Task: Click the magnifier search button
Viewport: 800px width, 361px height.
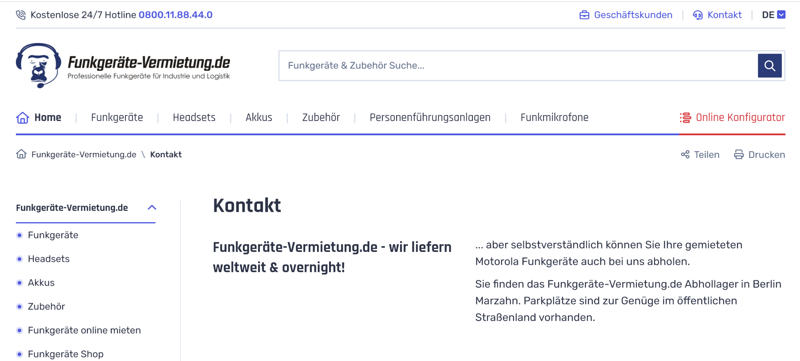Action: point(769,65)
